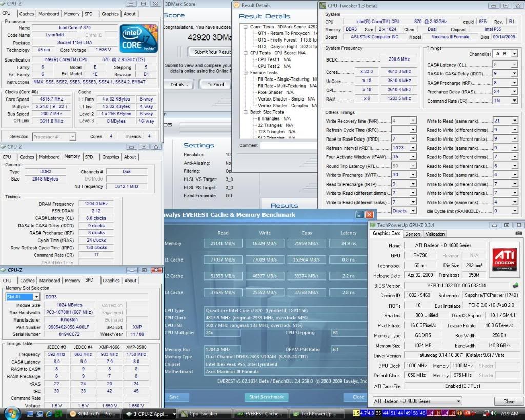The width and height of the screenshot is (525, 420).
Task: Open the 3 CPU-Z Applications taskbar group
Action: [150, 414]
